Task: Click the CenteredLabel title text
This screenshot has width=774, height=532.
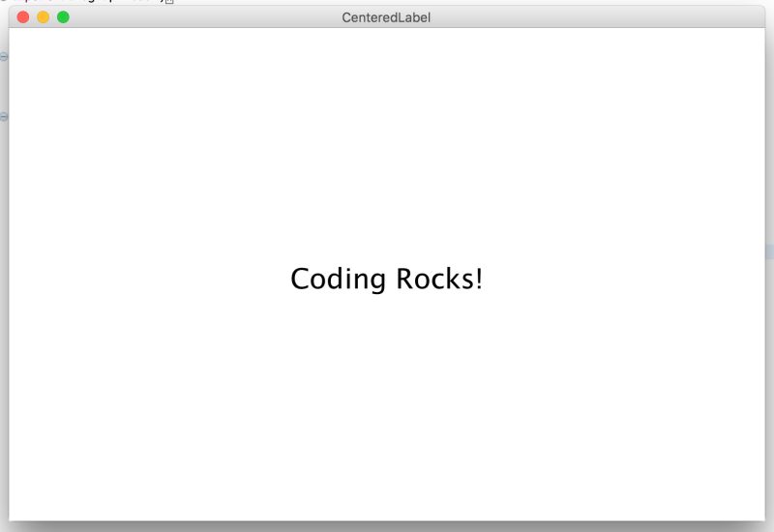Action: (x=386, y=17)
